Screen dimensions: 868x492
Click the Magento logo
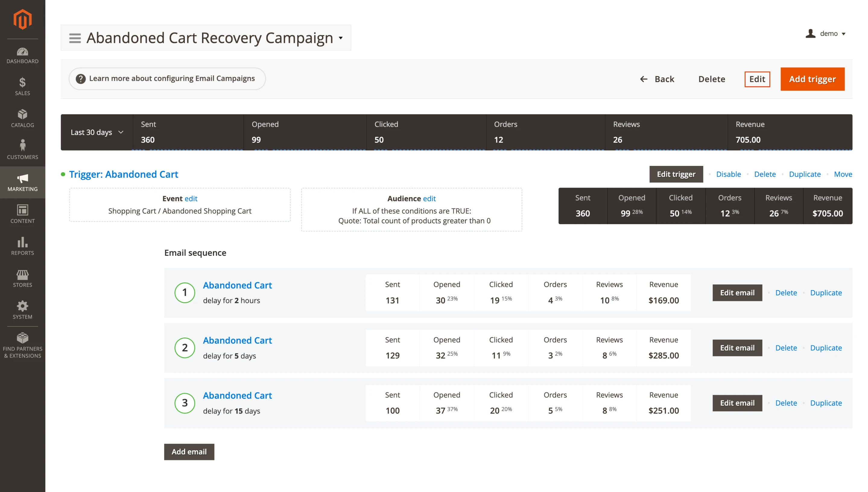coord(22,19)
